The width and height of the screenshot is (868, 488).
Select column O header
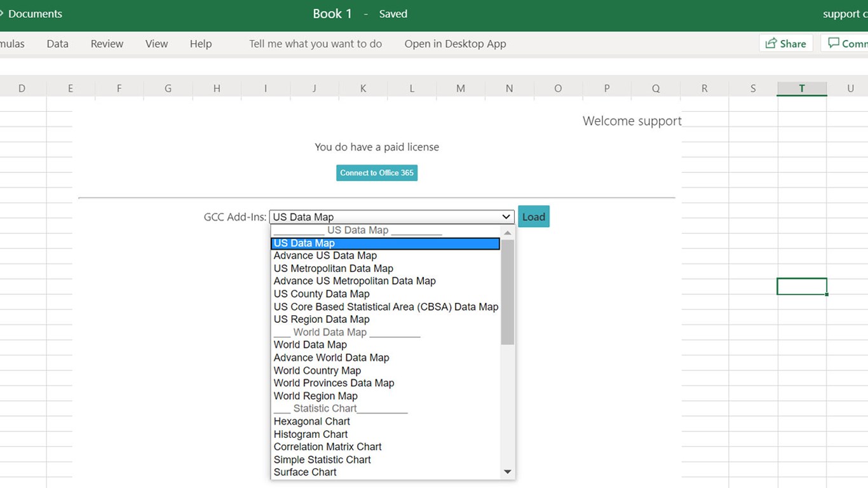click(x=558, y=88)
